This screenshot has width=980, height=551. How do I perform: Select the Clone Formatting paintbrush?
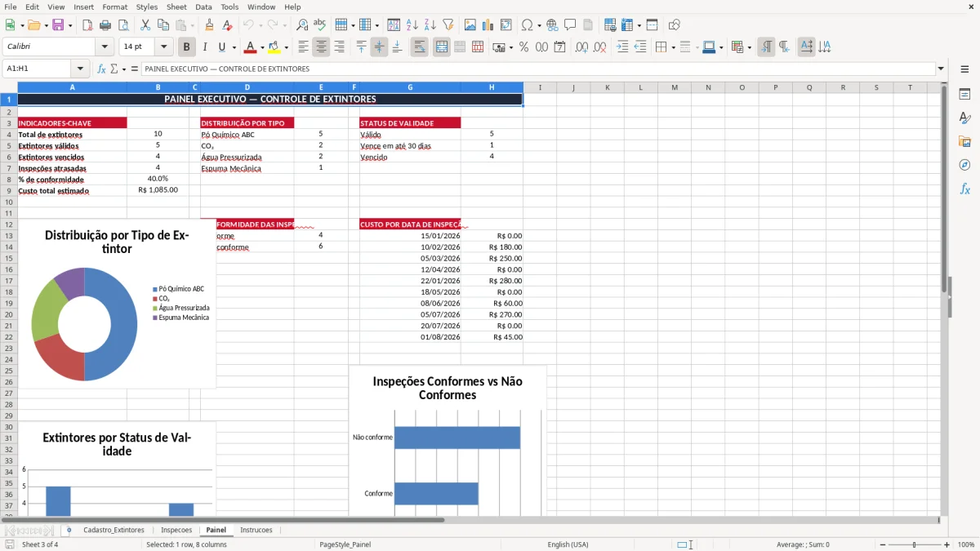(x=209, y=25)
